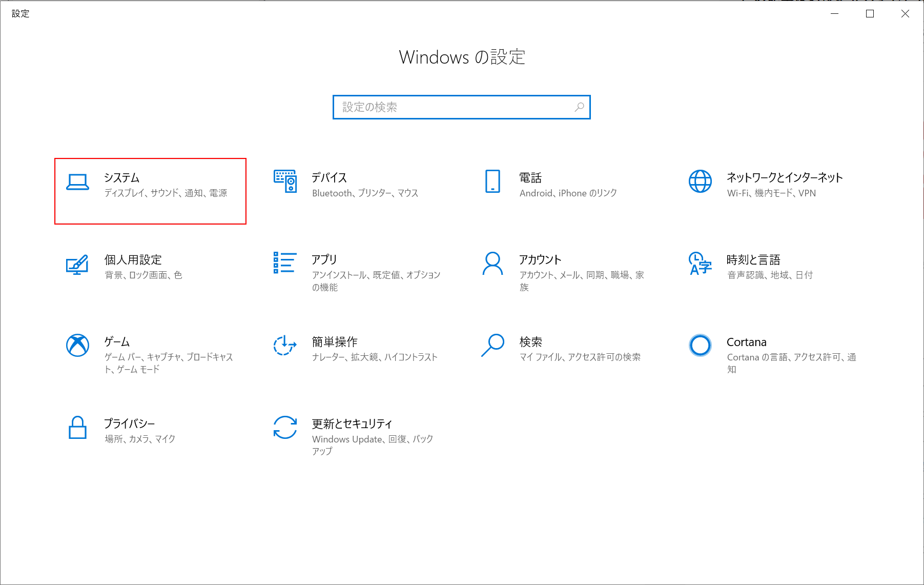
Task: Click the 更新とセキュリティ refresh arrows icon
Action: (285, 428)
